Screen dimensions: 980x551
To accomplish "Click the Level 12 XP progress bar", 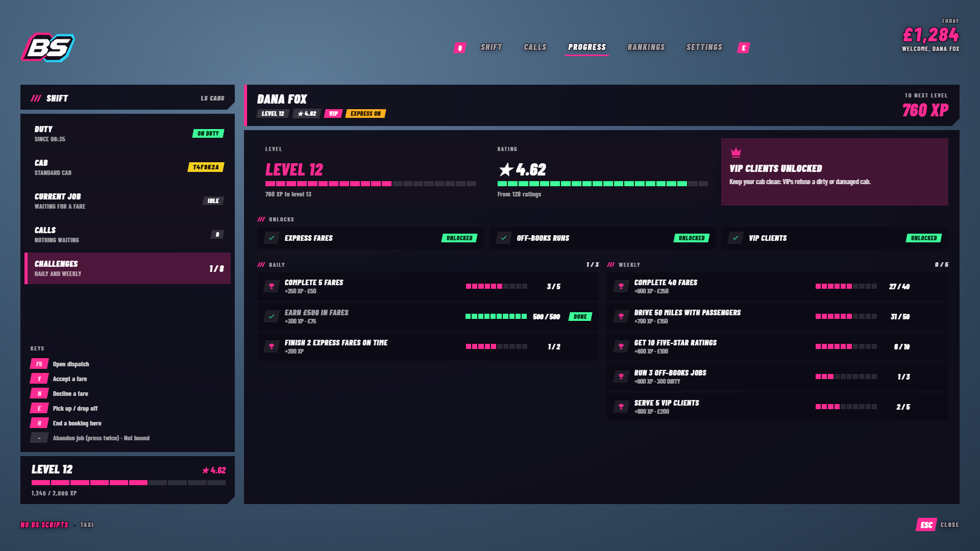I will [x=371, y=184].
